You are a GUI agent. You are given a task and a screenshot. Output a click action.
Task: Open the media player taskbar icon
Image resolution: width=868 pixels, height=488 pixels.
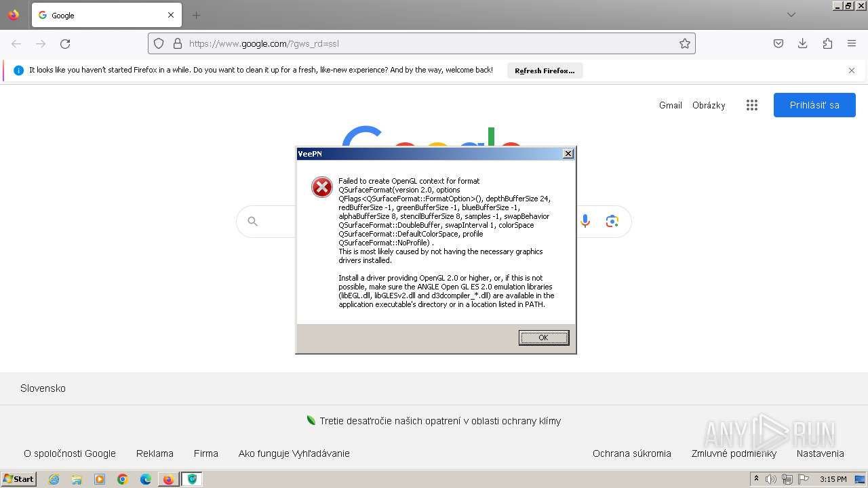click(x=100, y=479)
